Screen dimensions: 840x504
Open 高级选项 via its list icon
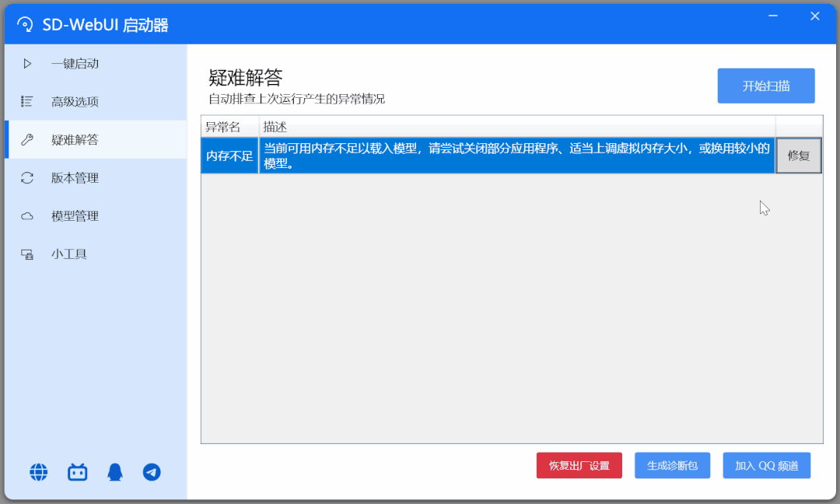coord(26,101)
